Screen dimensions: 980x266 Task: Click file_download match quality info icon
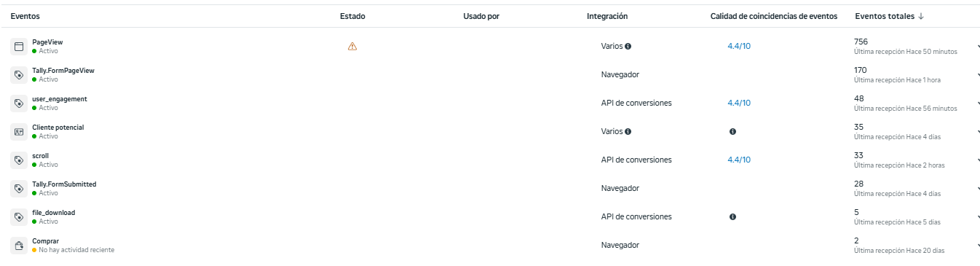[x=732, y=216]
